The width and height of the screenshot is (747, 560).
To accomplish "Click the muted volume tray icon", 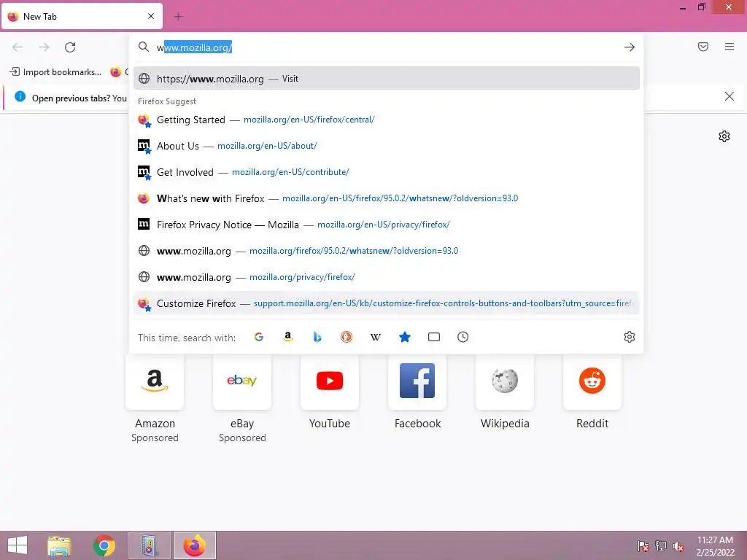I will [x=678, y=546].
